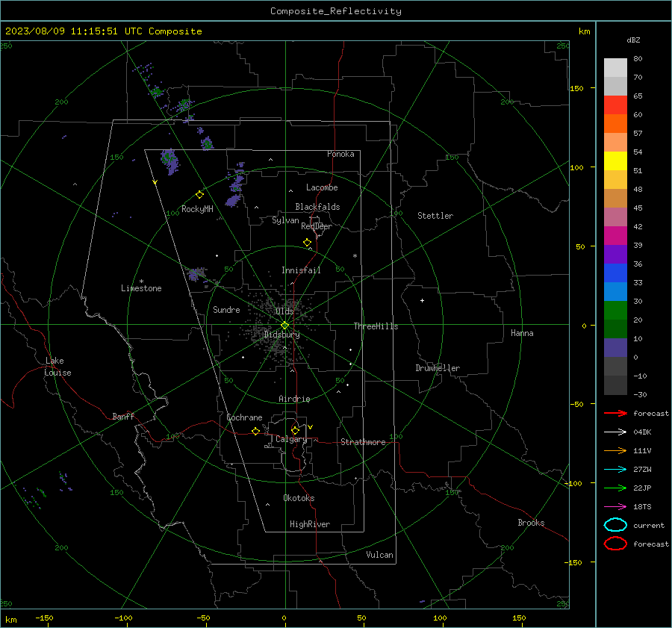672x628 pixels.
Task: Click the Olds town label
Action: pyautogui.click(x=284, y=311)
